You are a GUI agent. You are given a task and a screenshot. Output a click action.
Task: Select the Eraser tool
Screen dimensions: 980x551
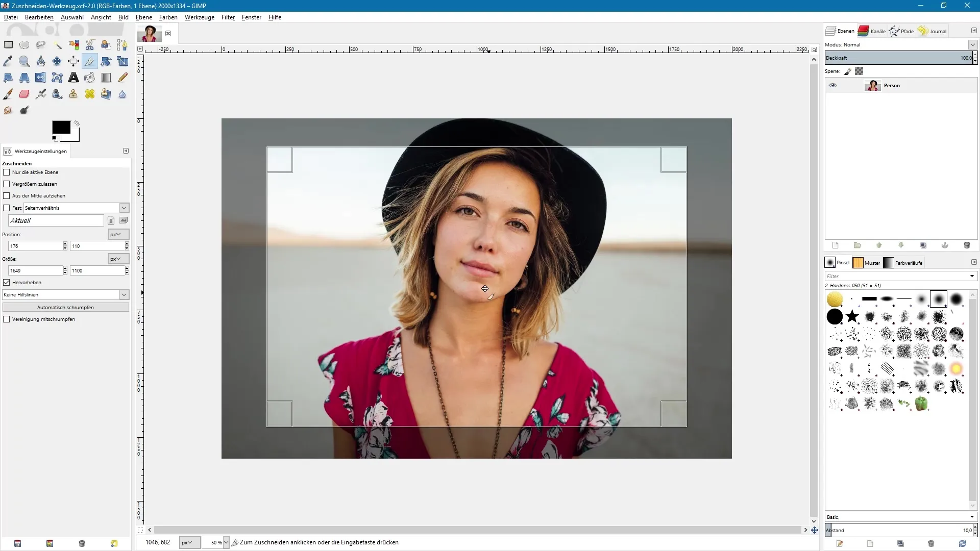[24, 94]
